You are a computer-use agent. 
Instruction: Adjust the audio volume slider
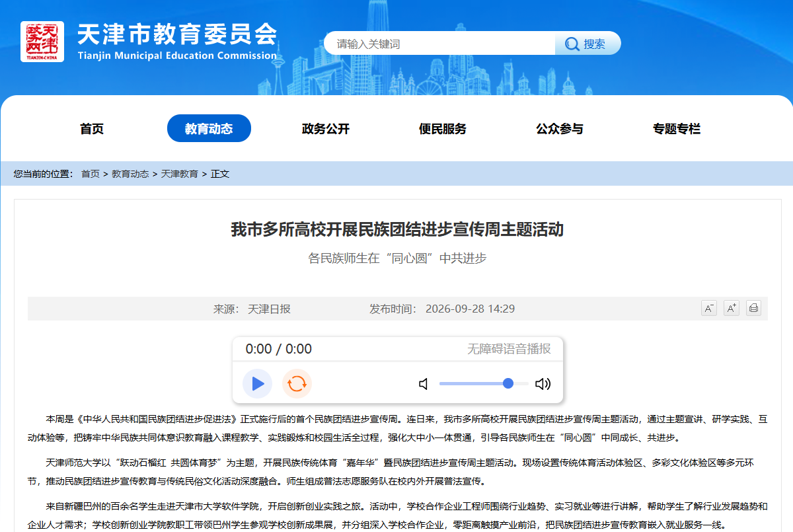484,383
